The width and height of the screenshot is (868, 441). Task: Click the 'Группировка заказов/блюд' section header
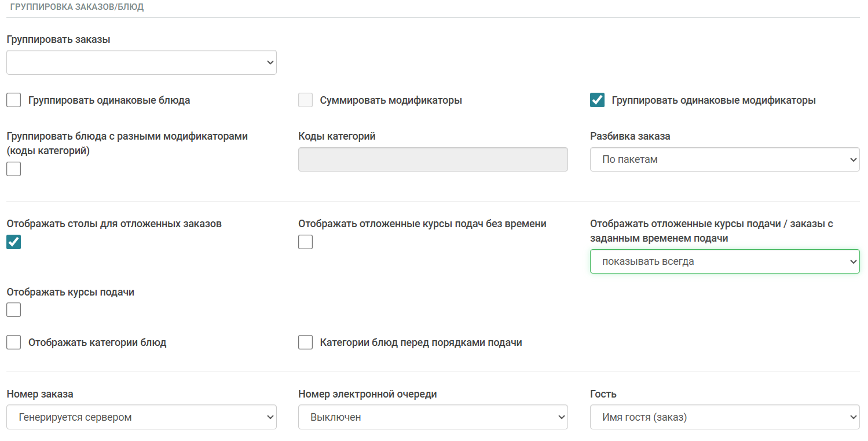click(77, 8)
